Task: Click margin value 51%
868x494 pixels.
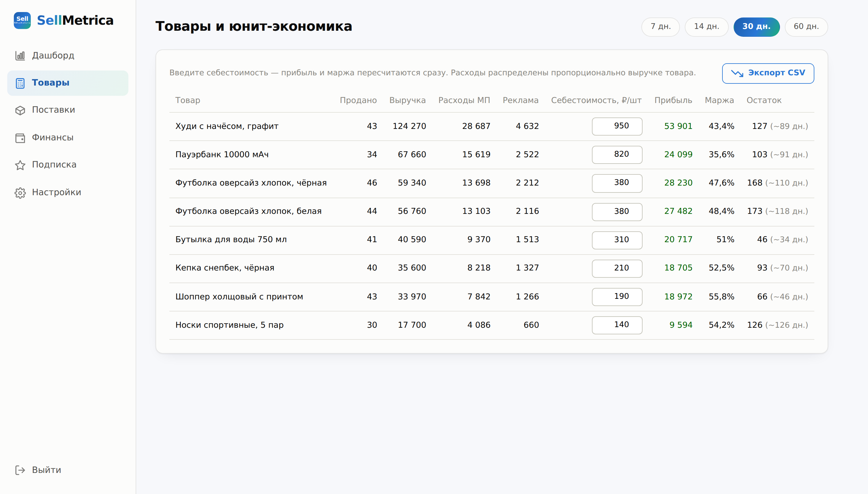Action: click(x=725, y=240)
